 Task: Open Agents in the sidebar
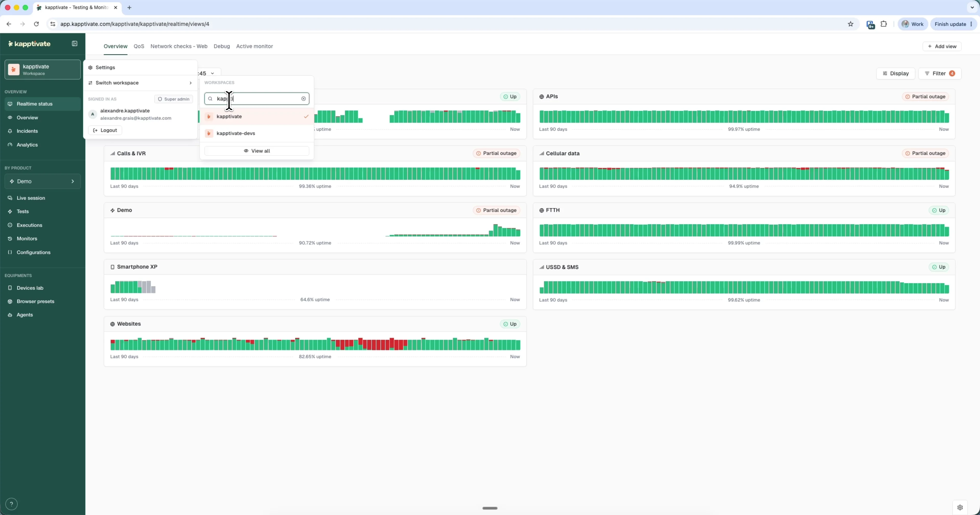click(43, 315)
